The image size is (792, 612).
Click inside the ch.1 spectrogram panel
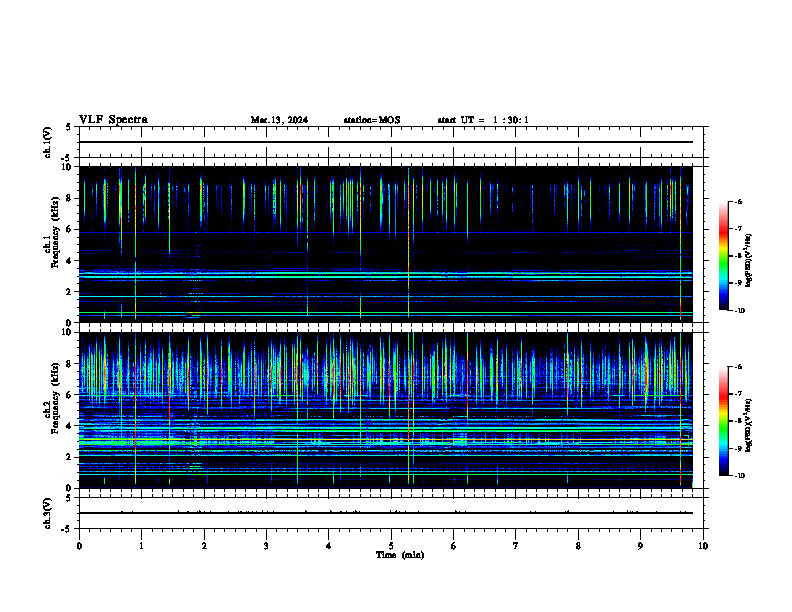point(386,244)
